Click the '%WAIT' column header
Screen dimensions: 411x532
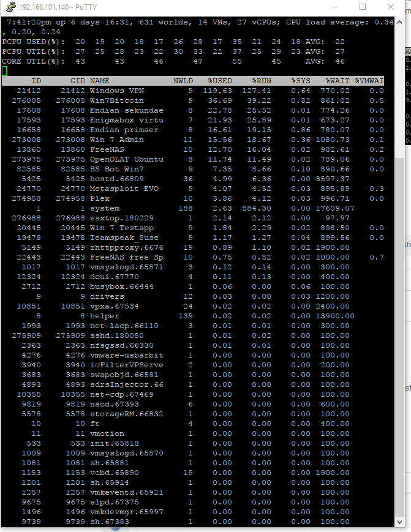(x=337, y=81)
